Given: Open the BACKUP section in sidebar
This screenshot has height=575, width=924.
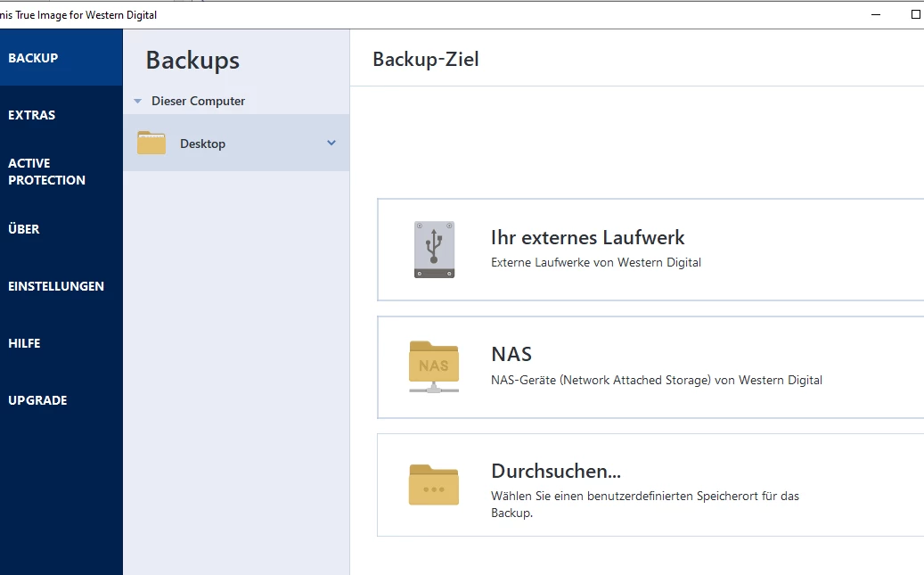Looking at the screenshot, I should point(33,58).
